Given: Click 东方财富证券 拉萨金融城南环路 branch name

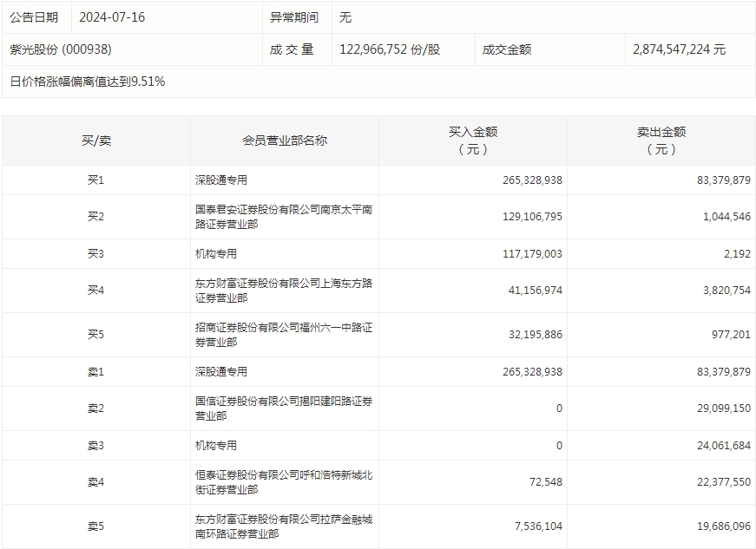Looking at the screenshot, I should click(x=284, y=526).
